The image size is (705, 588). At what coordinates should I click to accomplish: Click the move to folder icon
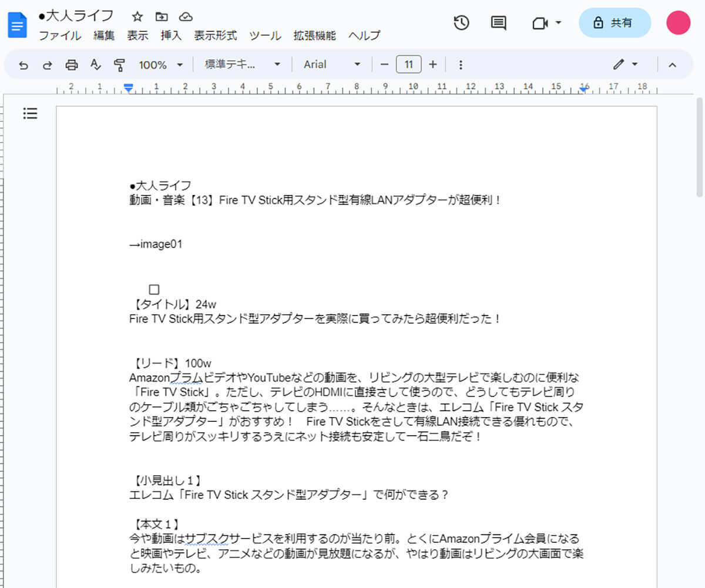pyautogui.click(x=162, y=16)
